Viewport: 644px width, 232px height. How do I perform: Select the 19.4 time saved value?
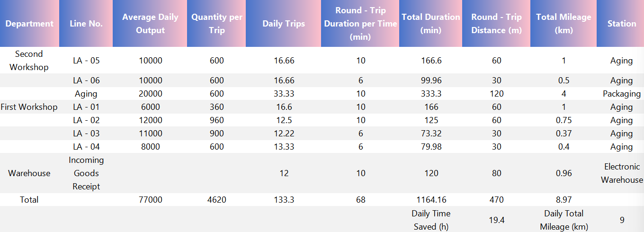click(x=496, y=220)
